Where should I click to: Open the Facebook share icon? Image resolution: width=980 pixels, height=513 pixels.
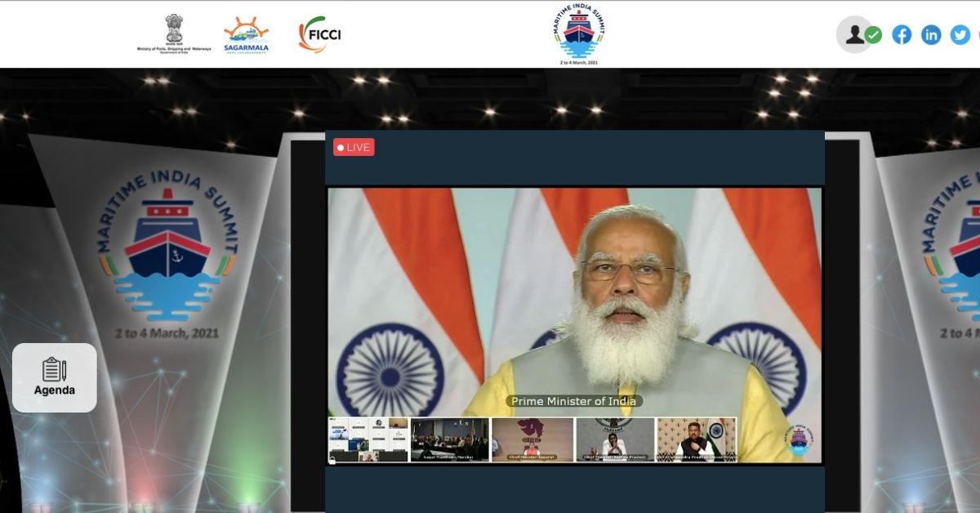pyautogui.click(x=902, y=34)
